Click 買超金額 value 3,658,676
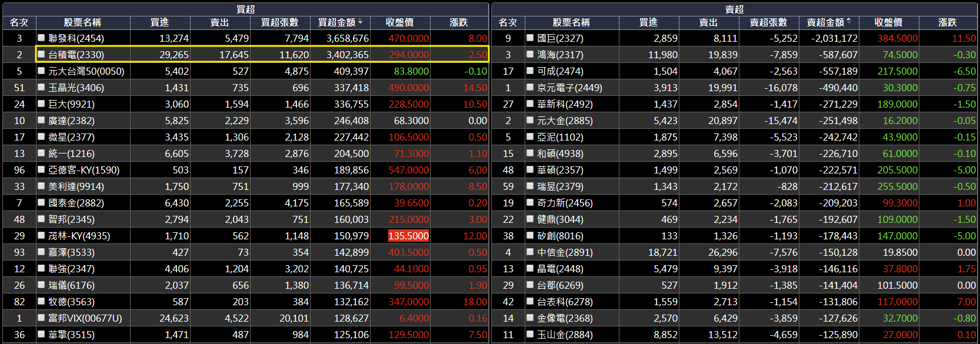 tap(348, 38)
